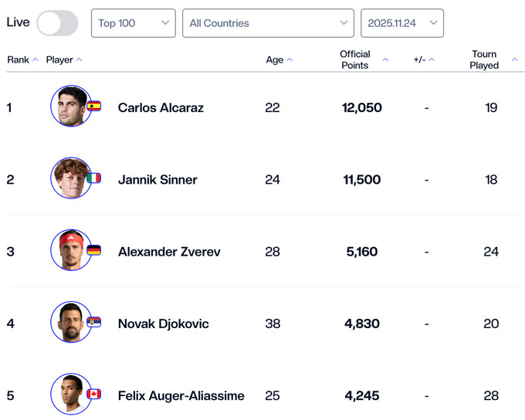525x420 pixels.
Task: Sort by +/- column arrow
Action: [x=432, y=60]
